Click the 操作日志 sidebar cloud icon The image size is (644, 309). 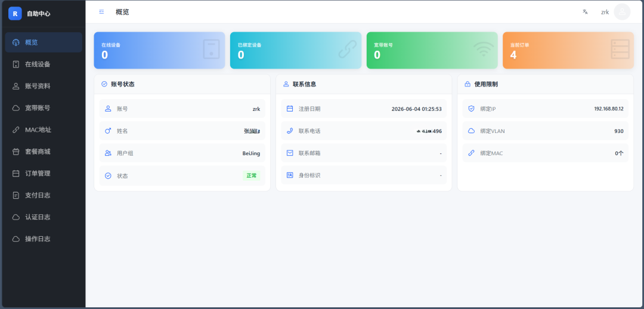tap(16, 239)
